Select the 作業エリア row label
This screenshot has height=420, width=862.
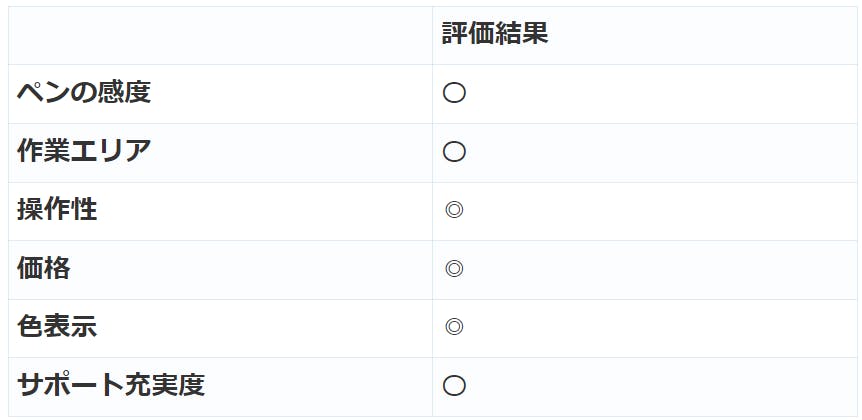84,152
